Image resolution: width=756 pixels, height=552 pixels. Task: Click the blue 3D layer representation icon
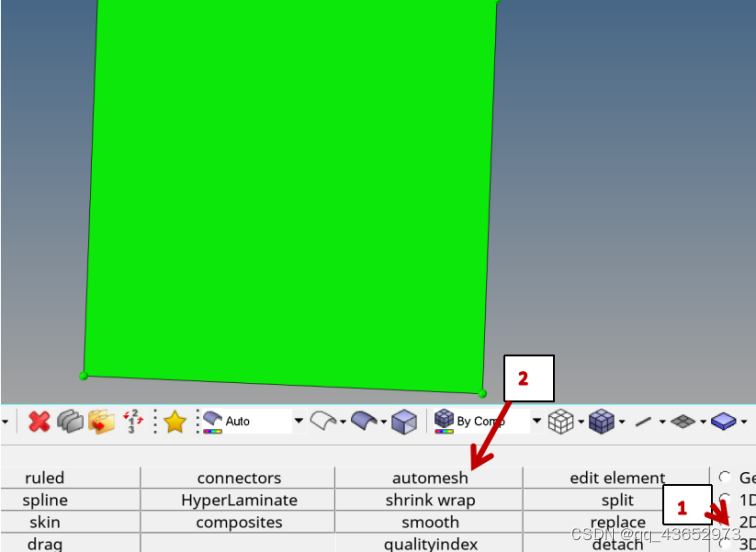tap(724, 421)
